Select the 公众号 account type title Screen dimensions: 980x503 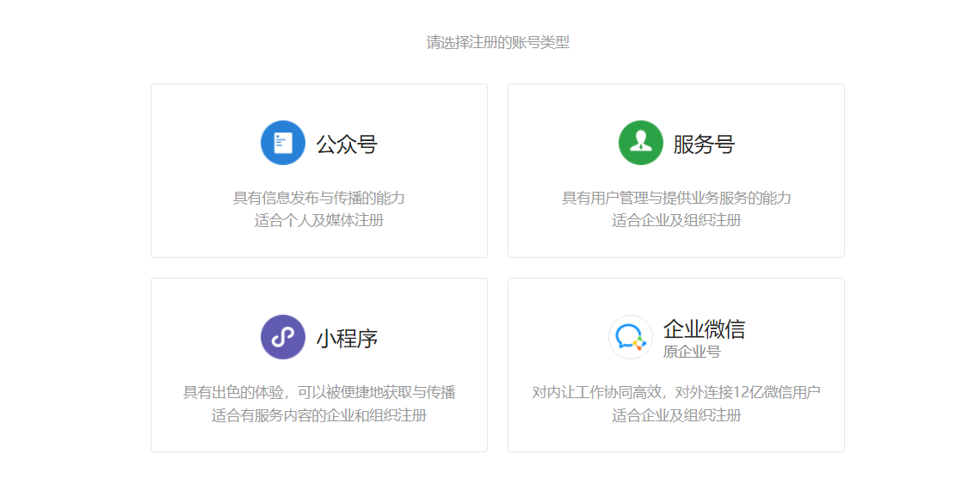[x=347, y=144]
